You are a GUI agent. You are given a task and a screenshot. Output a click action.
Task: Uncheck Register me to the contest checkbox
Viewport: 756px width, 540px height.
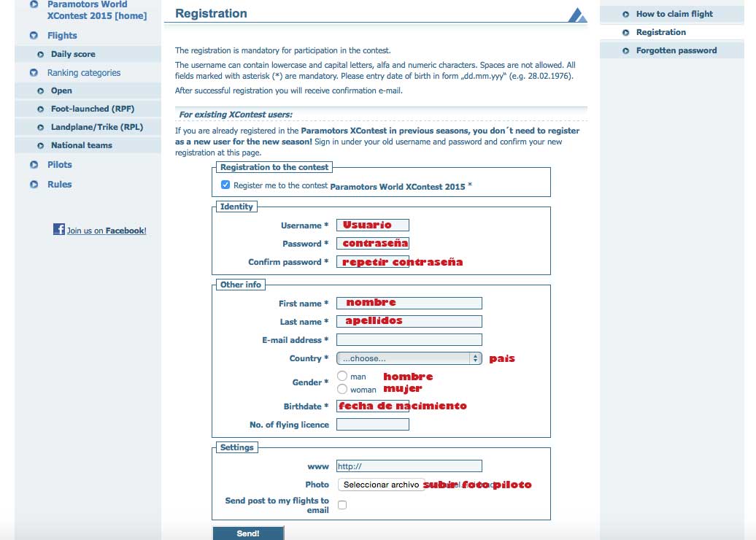point(225,185)
